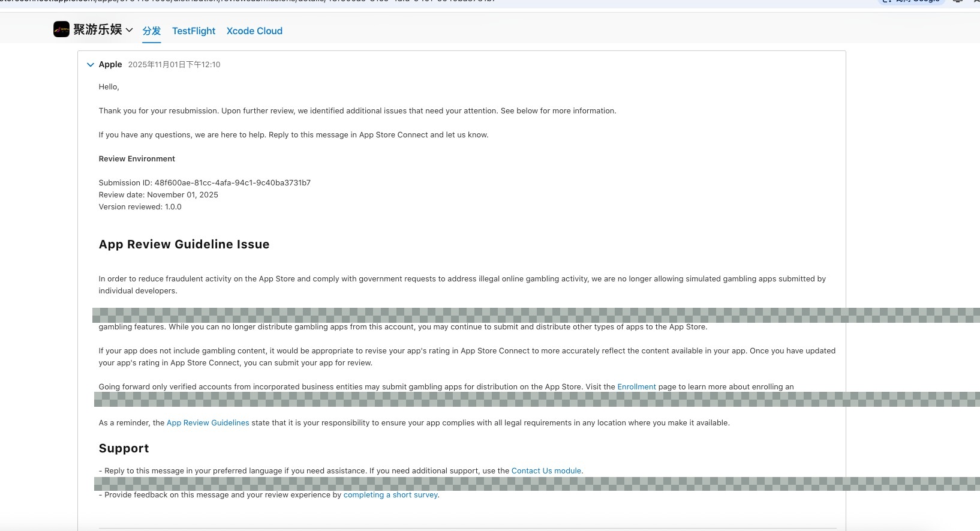Screen dimensions: 980x531
Task: Switch to the 分发 tab
Action: tap(152, 31)
